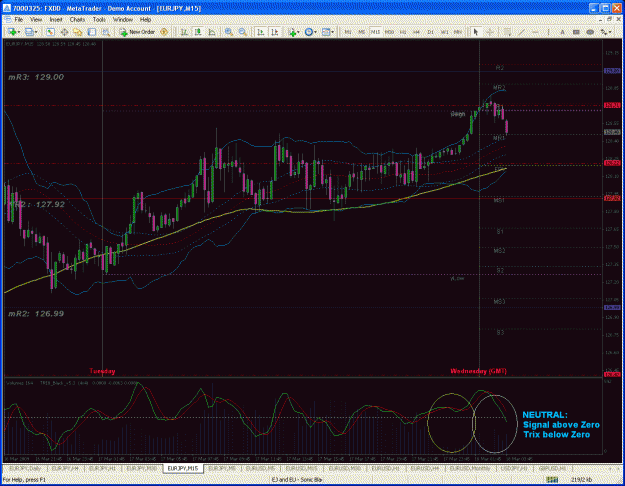The height and width of the screenshot is (486, 625).
Task: Select the Trendline drawing tool
Action: [521, 32]
